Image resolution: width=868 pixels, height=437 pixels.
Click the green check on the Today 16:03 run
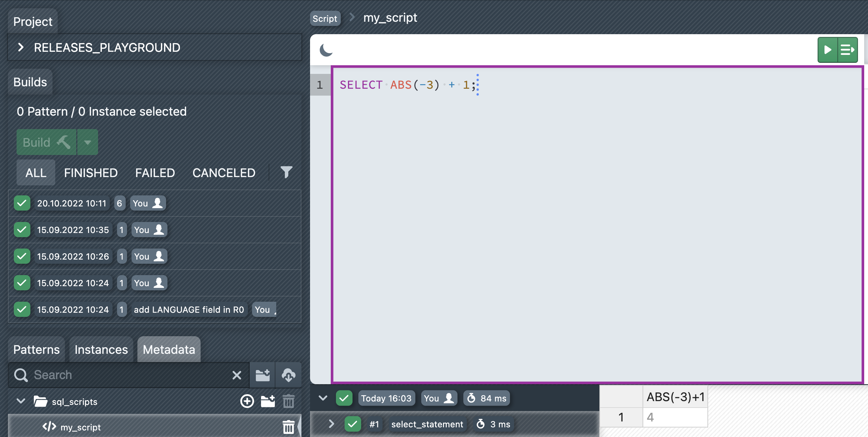click(344, 398)
